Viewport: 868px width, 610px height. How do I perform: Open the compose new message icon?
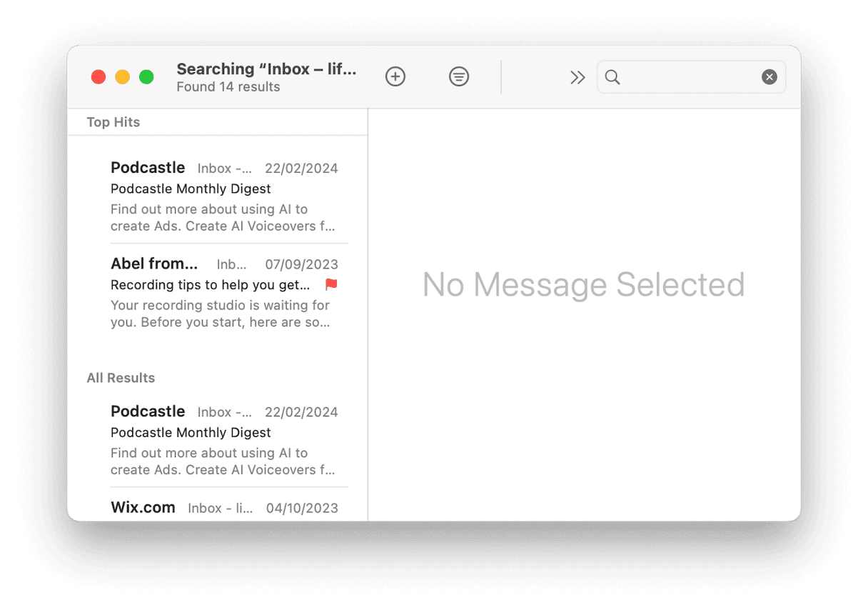pyautogui.click(x=395, y=76)
